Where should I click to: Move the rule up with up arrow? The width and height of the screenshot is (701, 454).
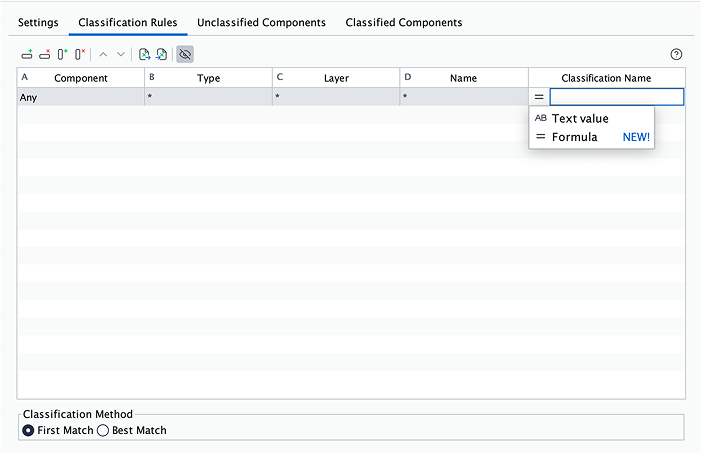103,54
